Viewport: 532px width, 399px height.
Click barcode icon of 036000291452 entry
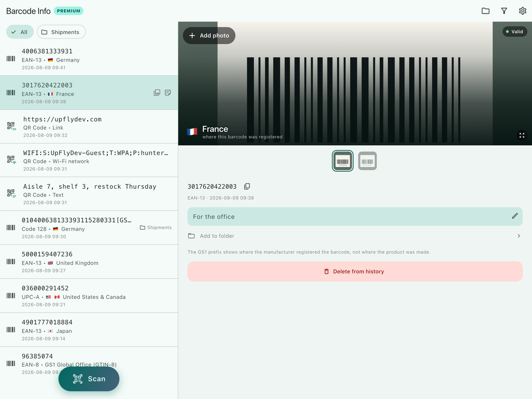point(11,296)
